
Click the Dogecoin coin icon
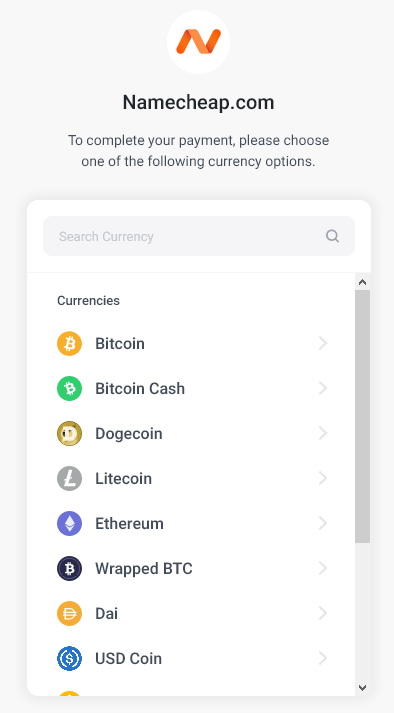pyautogui.click(x=70, y=433)
